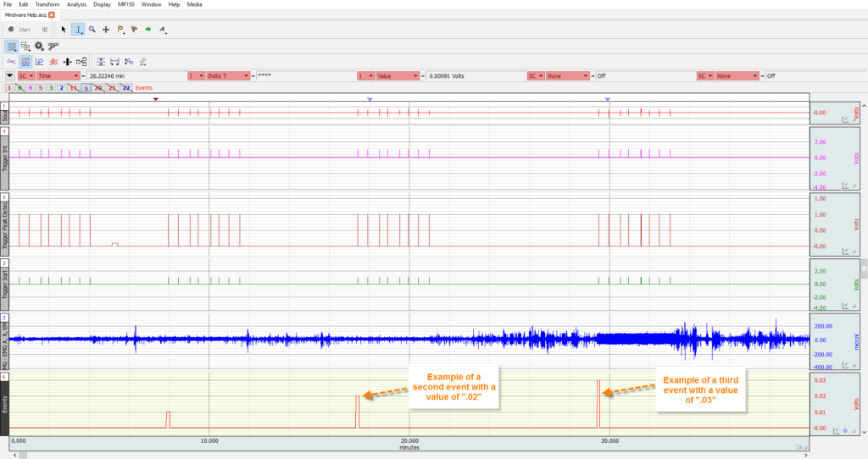The width and height of the screenshot is (868, 459).
Task: Open the last SC channel dropdown
Action: (705, 75)
